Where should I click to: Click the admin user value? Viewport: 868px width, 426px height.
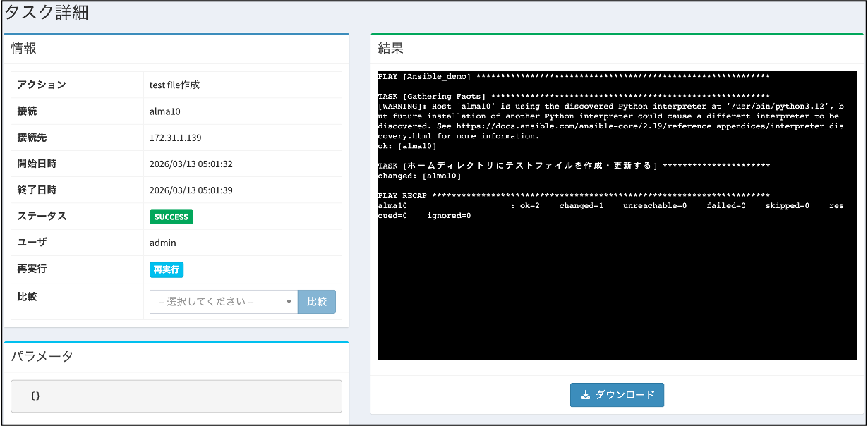163,243
